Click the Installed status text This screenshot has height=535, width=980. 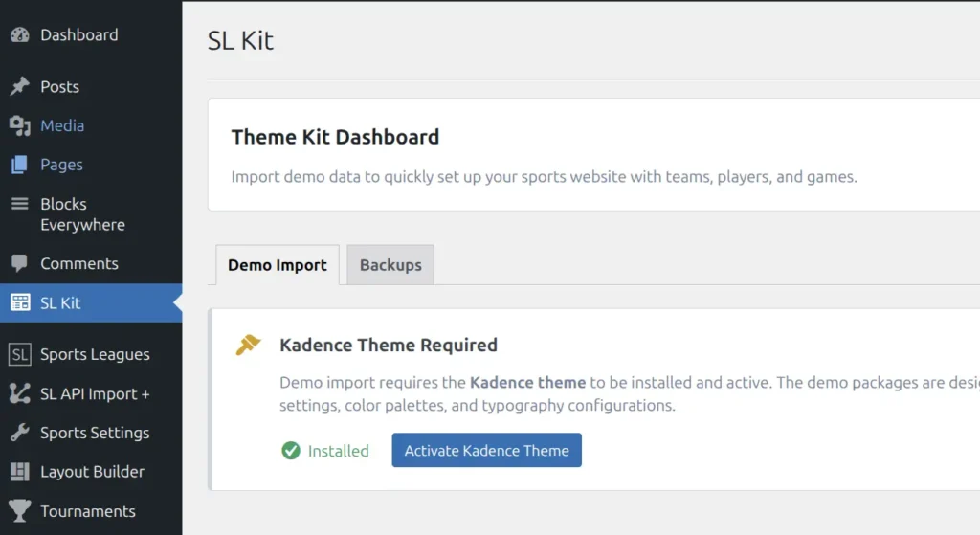[338, 451]
